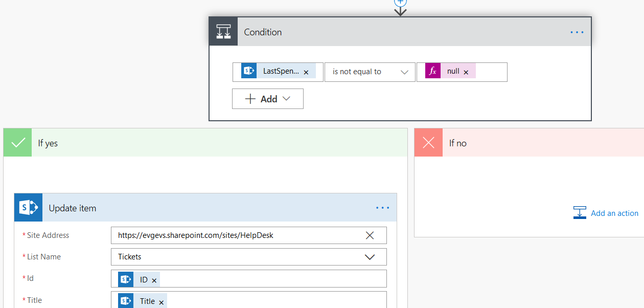Click the fx expression icon on null token
Viewport: 644px width, 308px height.
[433, 72]
